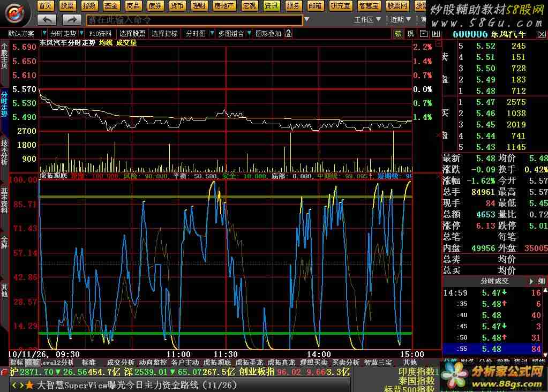Toggle the lock icon next to 图形叠加
Viewport: 548px width, 392px height.
(288, 34)
